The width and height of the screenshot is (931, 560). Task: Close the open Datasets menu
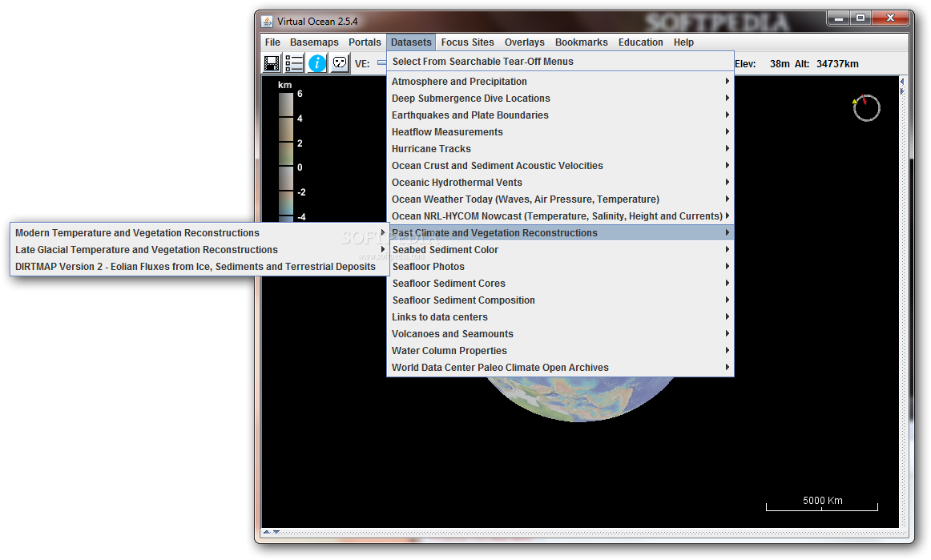tap(411, 42)
